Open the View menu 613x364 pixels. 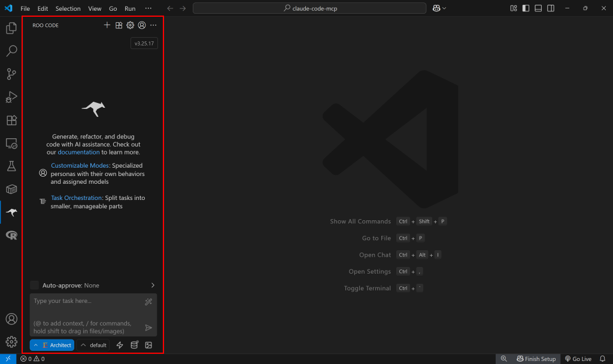tap(95, 8)
